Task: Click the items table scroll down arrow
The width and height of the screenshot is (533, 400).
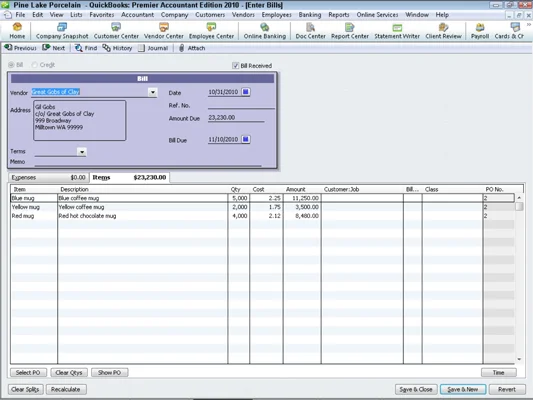Action: point(519,359)
